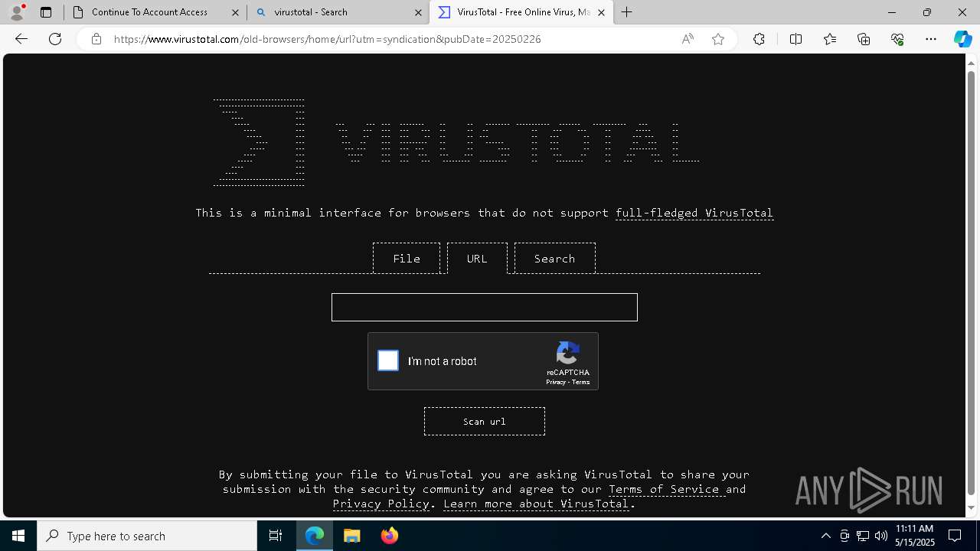Image resolution: width=980 pixels, height=551 pixels.
Task: Check the I'm not a robot box
Action: click(388, 360)
